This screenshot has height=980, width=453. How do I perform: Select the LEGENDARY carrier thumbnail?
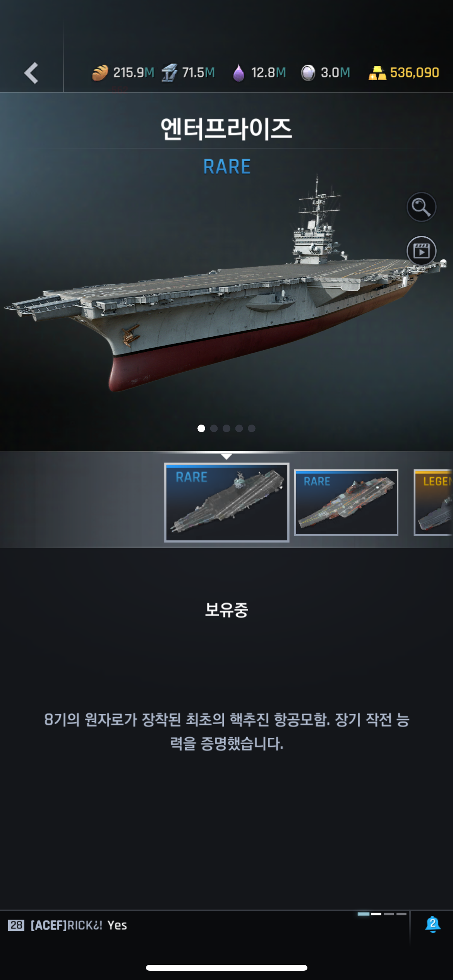tap(433, 502)
